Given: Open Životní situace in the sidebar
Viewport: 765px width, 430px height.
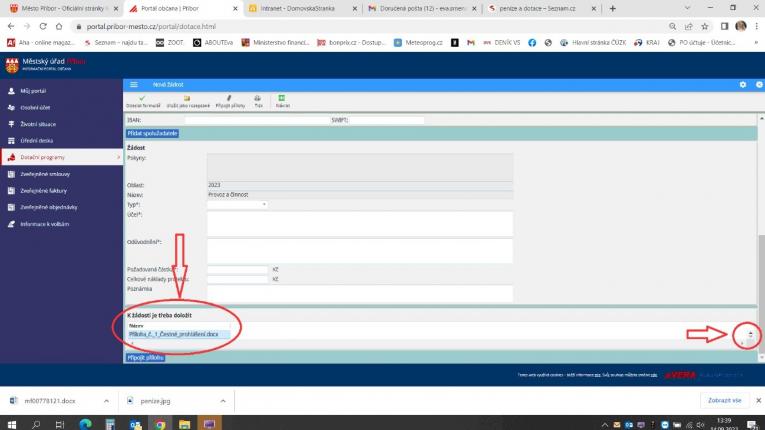Looking at the screenshot, I should coord(38,124).
